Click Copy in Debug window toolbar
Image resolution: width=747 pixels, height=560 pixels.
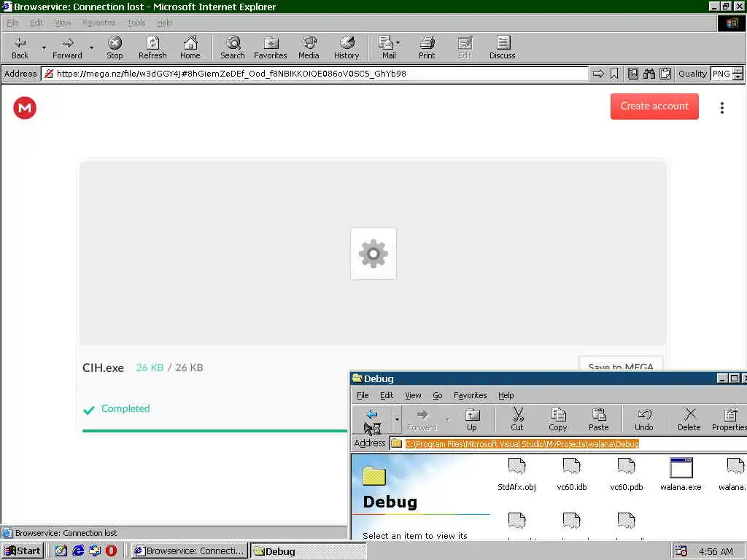(x=558, y=419)
